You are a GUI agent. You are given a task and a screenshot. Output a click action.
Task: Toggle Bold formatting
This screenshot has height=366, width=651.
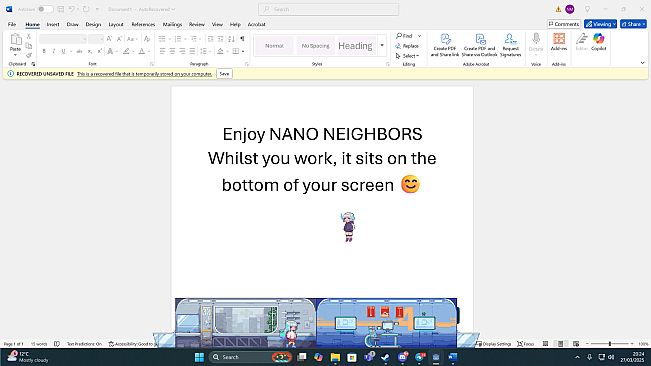pos(44,51)
